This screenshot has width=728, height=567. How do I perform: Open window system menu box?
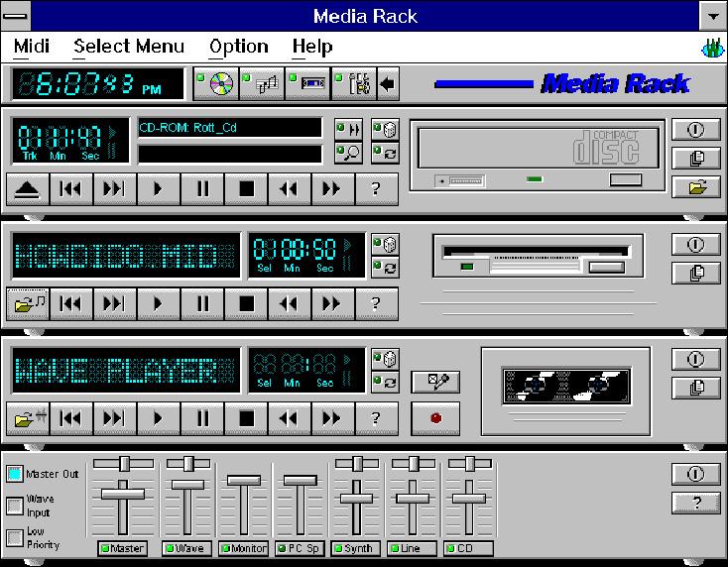(x=15, y=16)
